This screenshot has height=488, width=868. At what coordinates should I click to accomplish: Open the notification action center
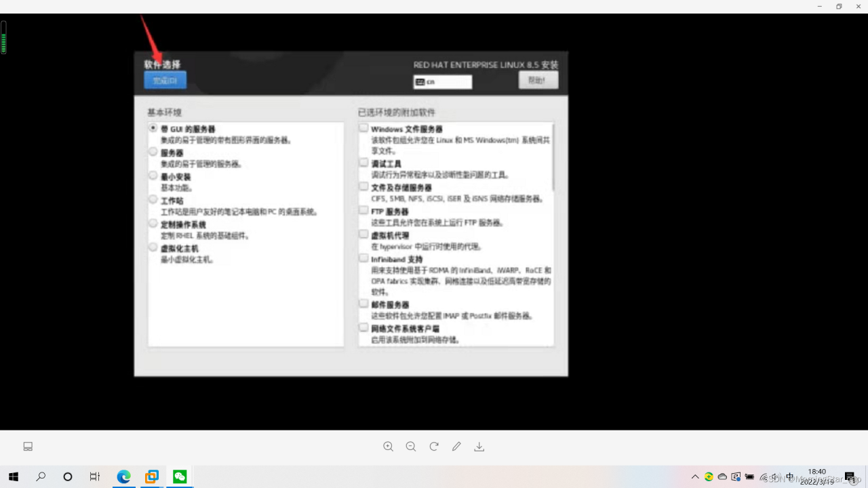pos(850,476)
